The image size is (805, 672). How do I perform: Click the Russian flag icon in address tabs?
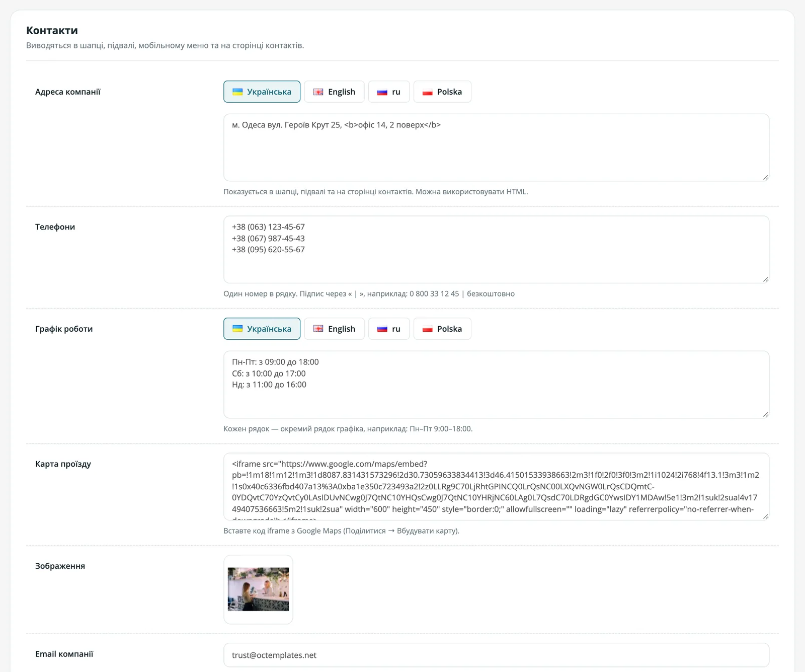[x=382, y=92]
